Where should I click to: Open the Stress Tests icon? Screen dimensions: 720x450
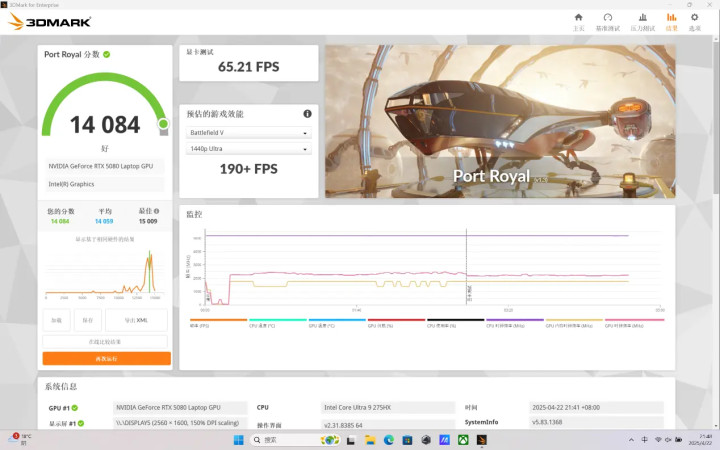[642, 17]
